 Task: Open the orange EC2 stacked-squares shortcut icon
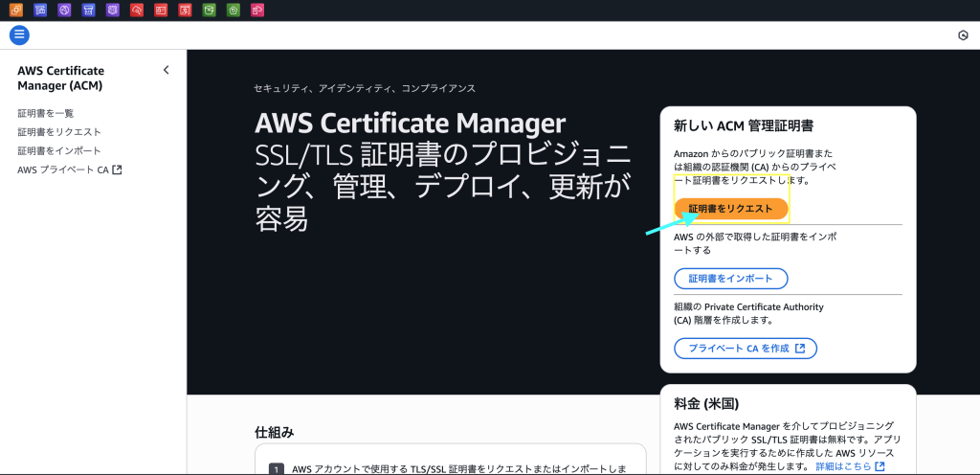[x=15, y=10]
